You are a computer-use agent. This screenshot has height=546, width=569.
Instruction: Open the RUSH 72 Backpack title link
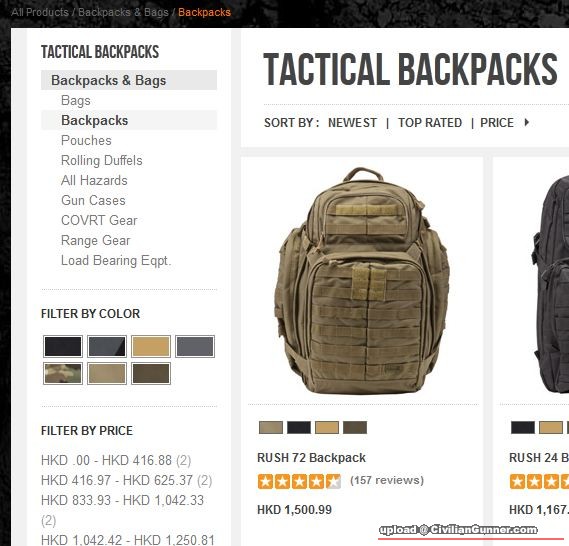[311, 458]
